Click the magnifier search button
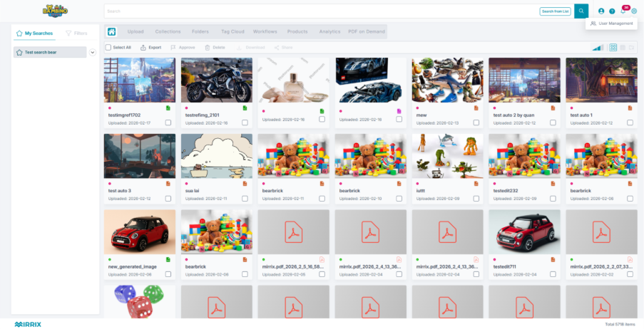Viewport: 644px width, 329px height. pos(581,11)
